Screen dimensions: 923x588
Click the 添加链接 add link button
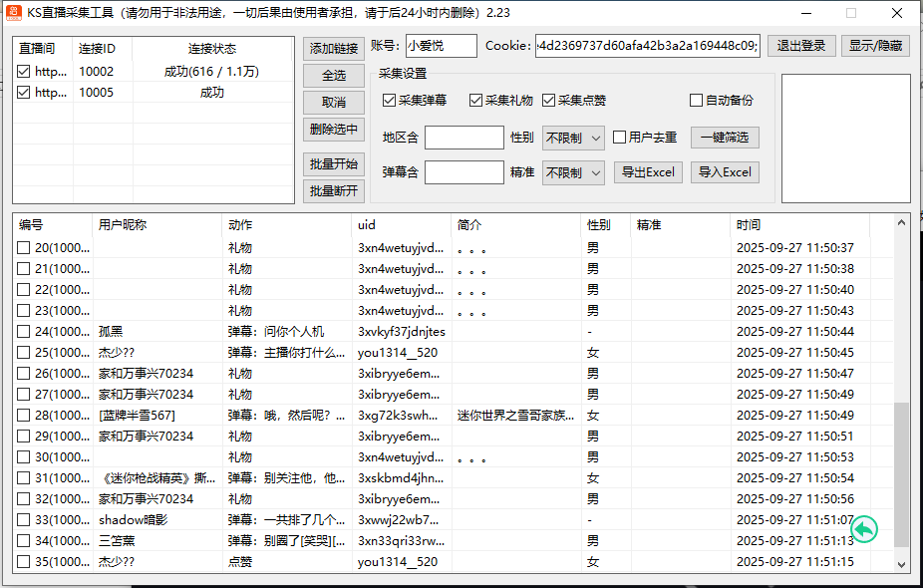point(332,49)
